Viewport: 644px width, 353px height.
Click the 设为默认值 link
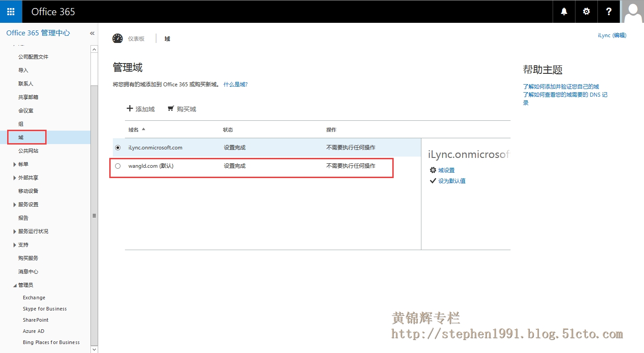click(452, 181)
